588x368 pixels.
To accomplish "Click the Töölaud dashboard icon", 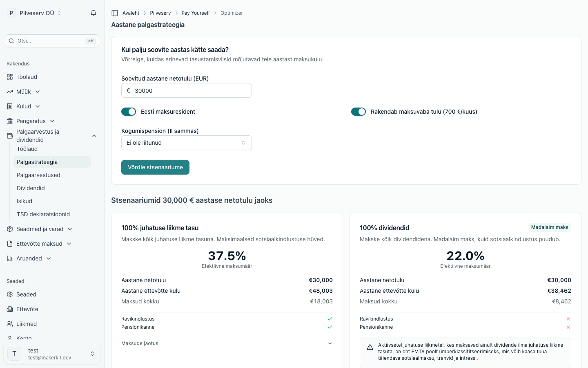I will [x=10, y=77].
